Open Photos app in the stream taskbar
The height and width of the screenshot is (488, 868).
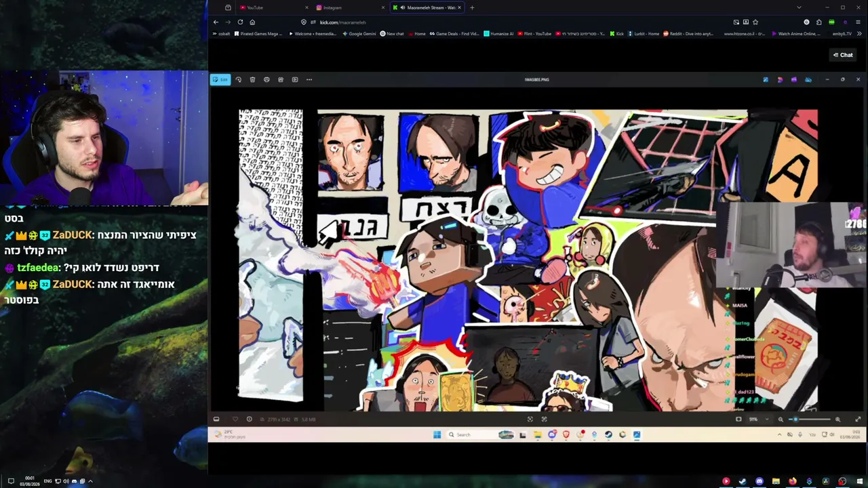pos(637,435)
